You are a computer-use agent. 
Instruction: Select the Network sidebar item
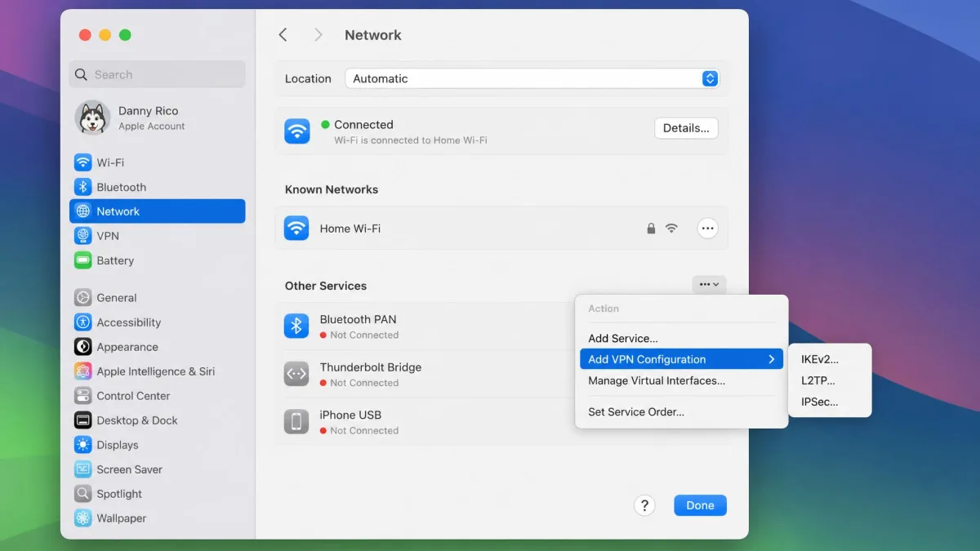[x=158, y=211]
